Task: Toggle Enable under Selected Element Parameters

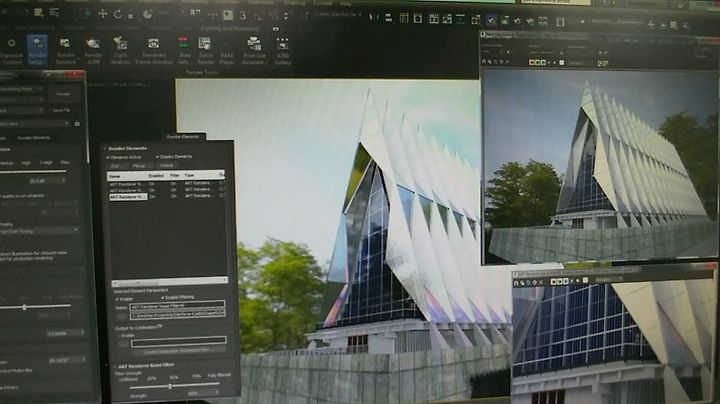Action: [x=117, y=298]
